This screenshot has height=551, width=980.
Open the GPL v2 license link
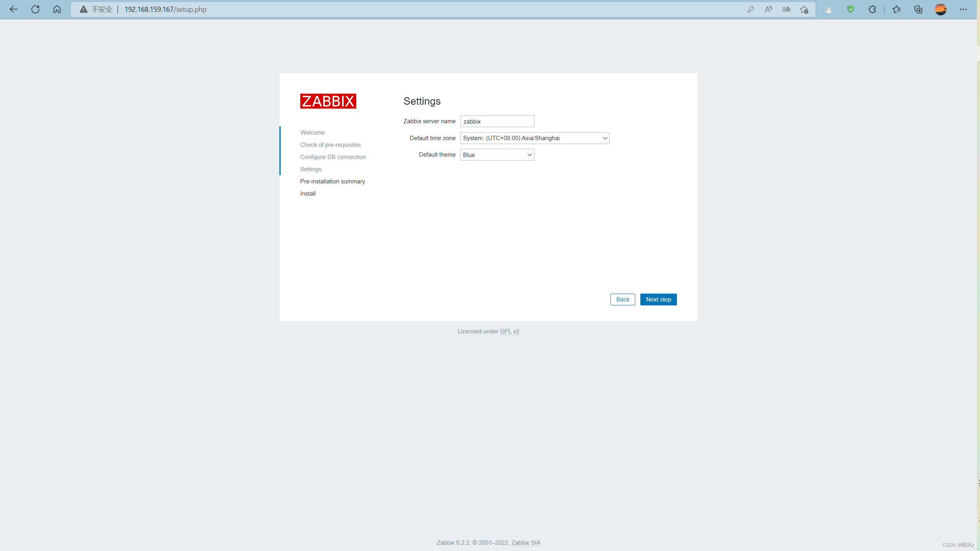coord(509,331)
